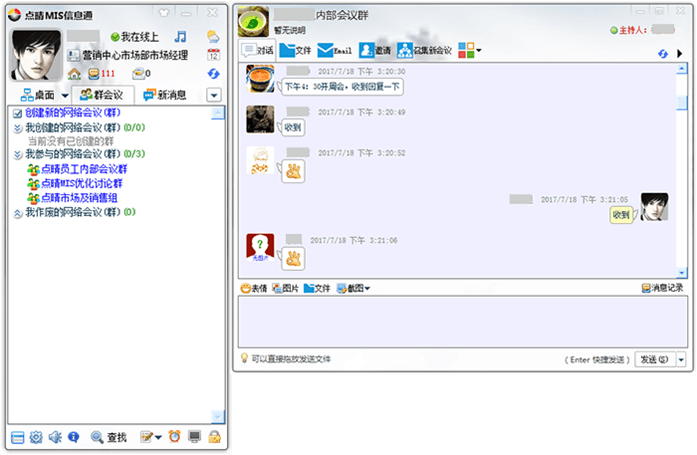Open the 截图 screenshot dropdown
The image size is (697, 455).
(x=354, y=288)
